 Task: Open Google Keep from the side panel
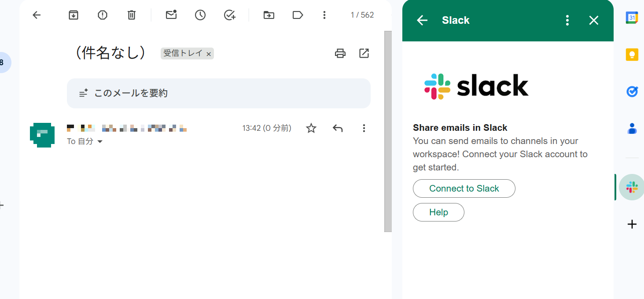[632, 54]
